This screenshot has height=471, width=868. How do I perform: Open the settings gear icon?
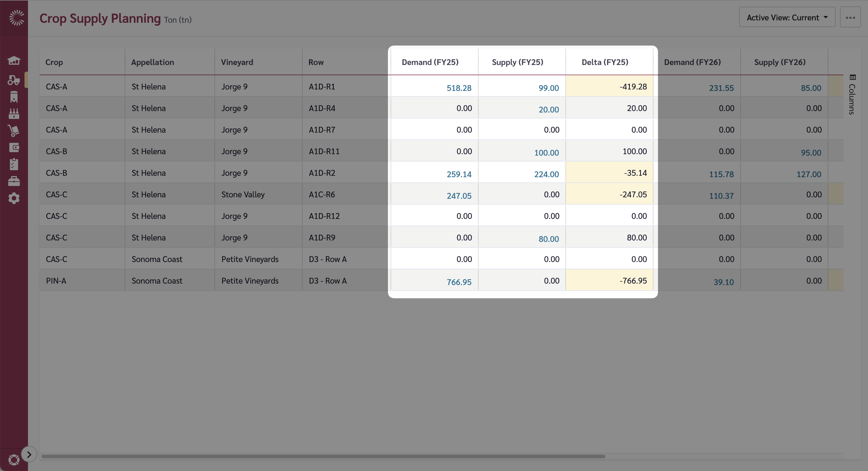click(x=14, y=198)
